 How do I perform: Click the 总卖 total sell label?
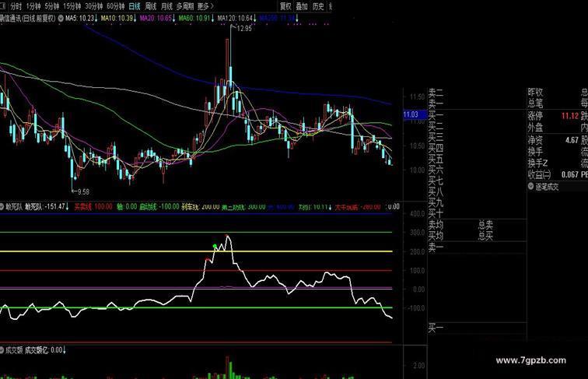point(485,225)
